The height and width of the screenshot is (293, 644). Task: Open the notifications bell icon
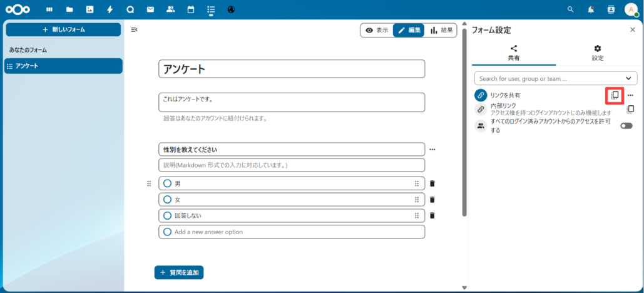pyautogui.click(x=591, y=9)
